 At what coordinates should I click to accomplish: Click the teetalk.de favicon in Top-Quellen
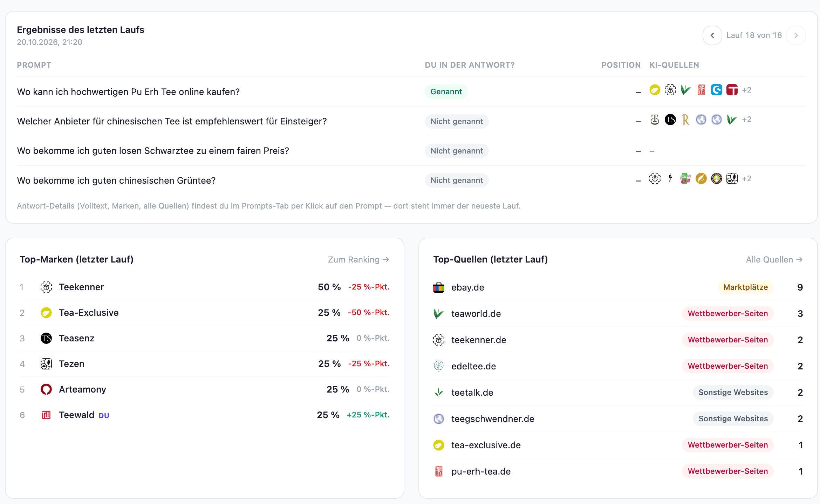click(x=439, y=393)
